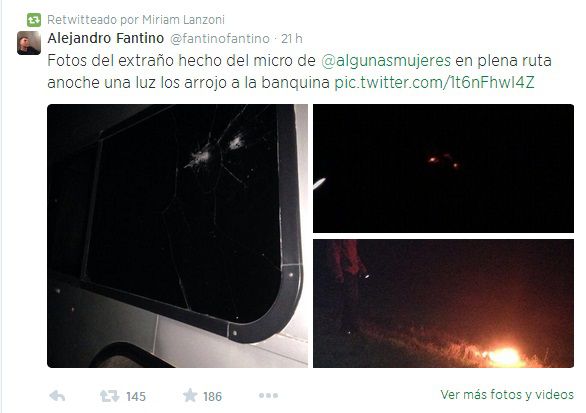The height and width of the screenshot is (413, 586).
Task: Open the @algunasmujeres mention
Action: click(x=386, y=61)
